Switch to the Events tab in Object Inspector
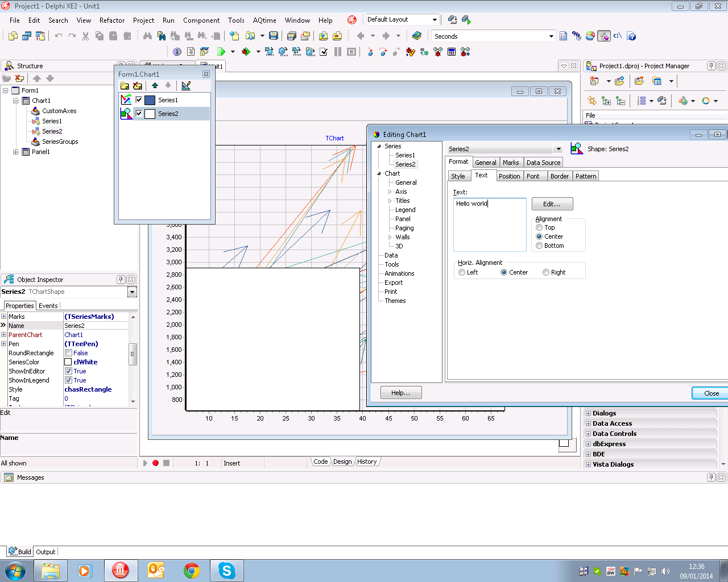 coord(48,306)
